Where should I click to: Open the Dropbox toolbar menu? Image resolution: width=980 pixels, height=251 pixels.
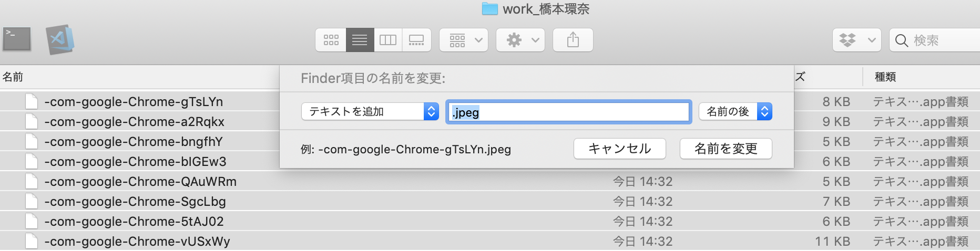(856, 40)
